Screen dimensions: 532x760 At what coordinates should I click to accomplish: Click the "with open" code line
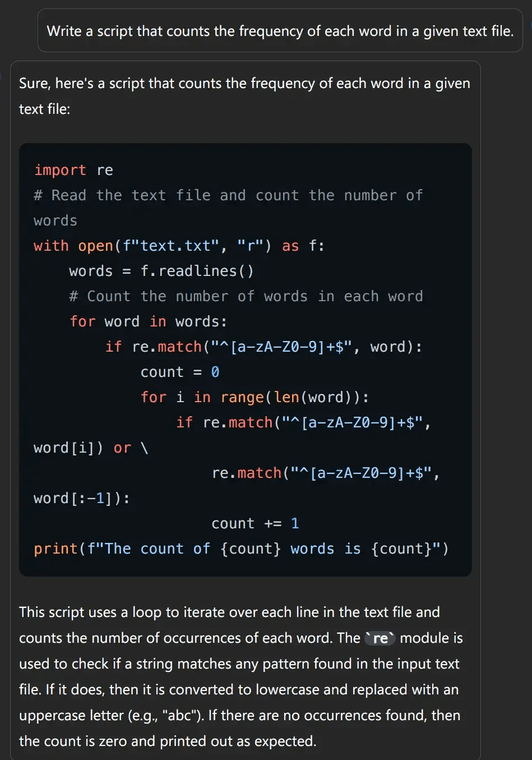click(x=179, y=246)
